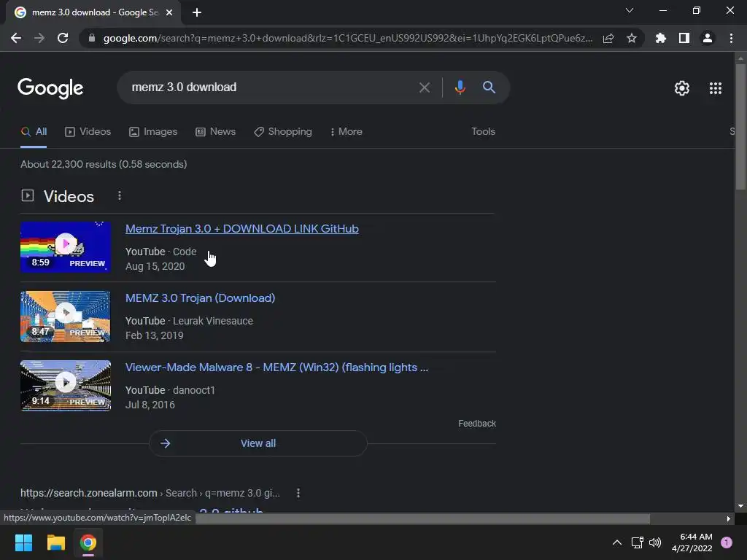
Task: Play the 8:47 video thumbnail preview
Action: coord(66,316)
